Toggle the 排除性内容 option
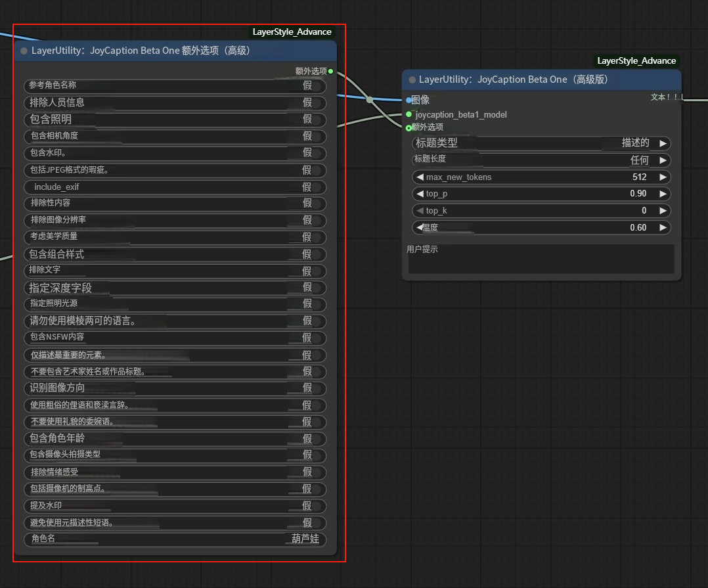This screenshot has width=708, height=588. 175,203
